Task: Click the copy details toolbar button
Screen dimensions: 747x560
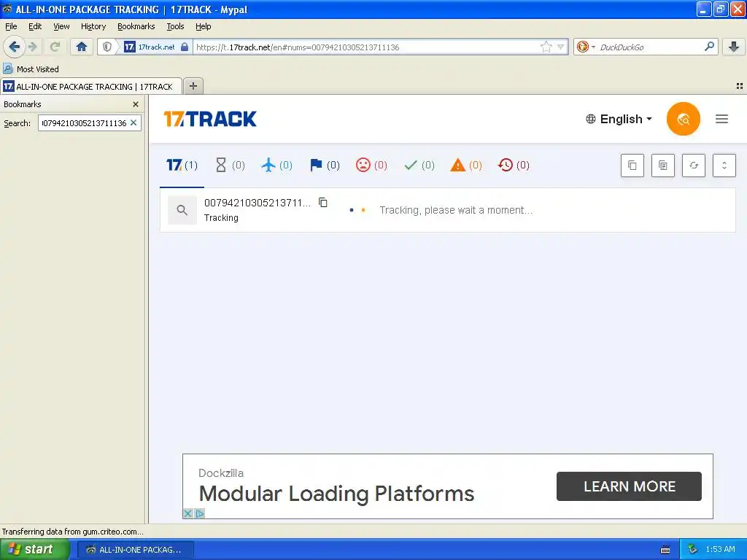Action: [662, 166]
